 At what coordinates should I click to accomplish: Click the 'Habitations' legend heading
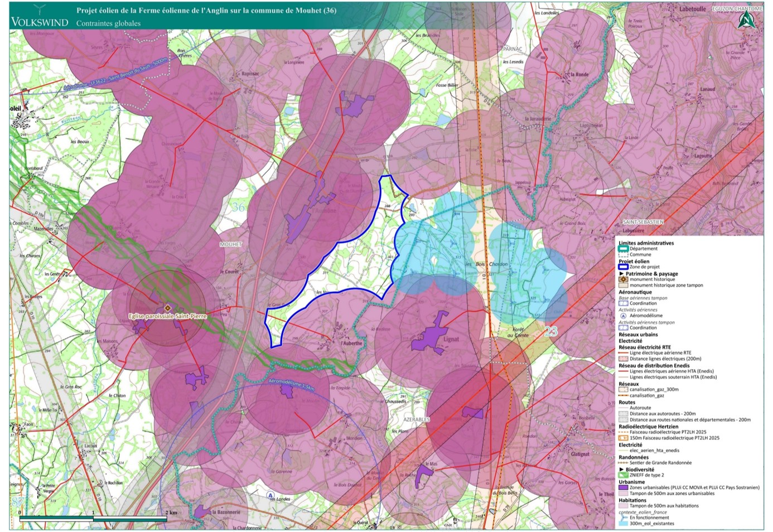click(633, 500)
